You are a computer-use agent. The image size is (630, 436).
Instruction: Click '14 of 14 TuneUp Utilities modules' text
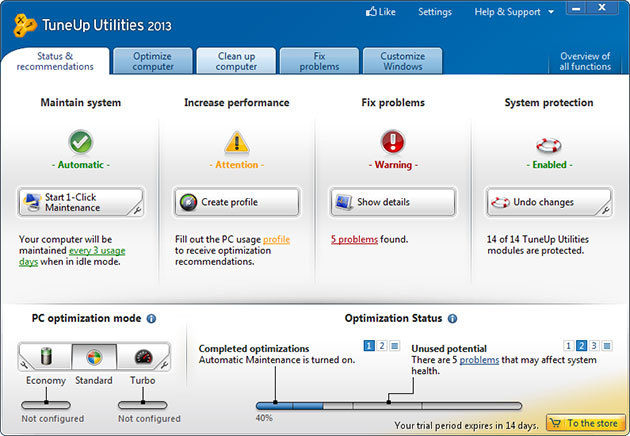tap(538, 245)
